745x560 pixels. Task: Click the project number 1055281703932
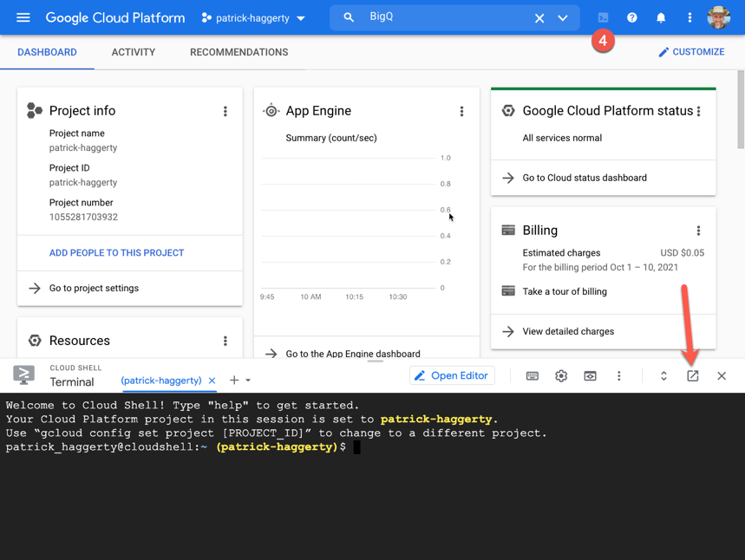point(83,217)
